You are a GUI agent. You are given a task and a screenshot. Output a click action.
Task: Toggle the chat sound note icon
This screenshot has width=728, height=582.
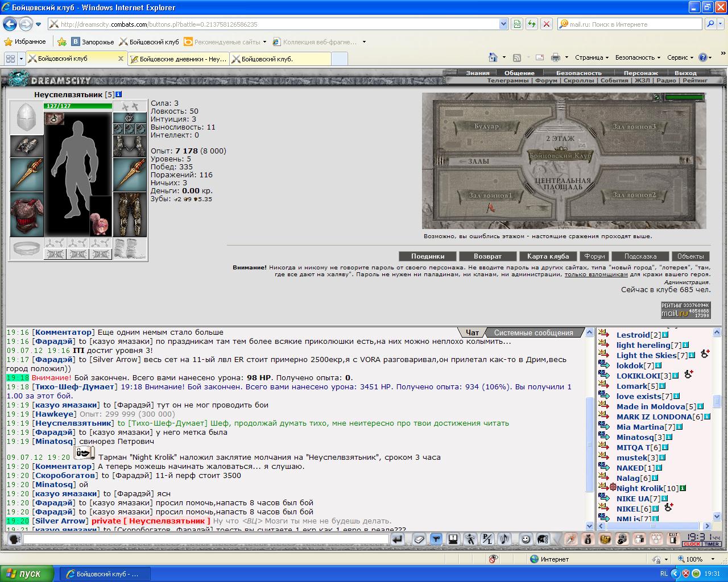(x=504, y=539)
